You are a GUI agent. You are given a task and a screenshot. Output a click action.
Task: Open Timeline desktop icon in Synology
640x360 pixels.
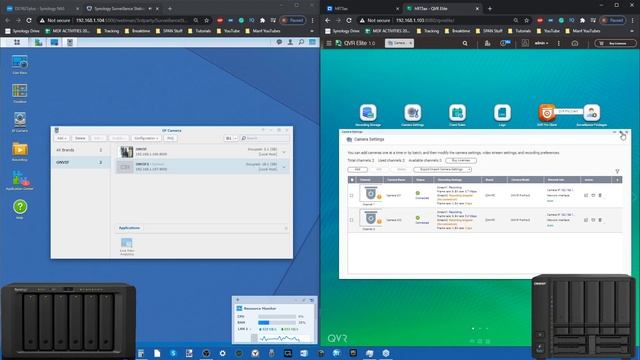(x=20, y=93)
